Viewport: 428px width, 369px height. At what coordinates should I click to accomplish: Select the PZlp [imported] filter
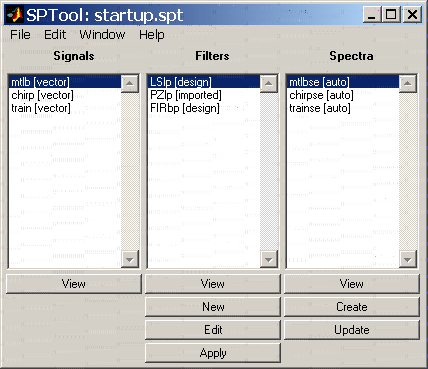pos(204,95)
